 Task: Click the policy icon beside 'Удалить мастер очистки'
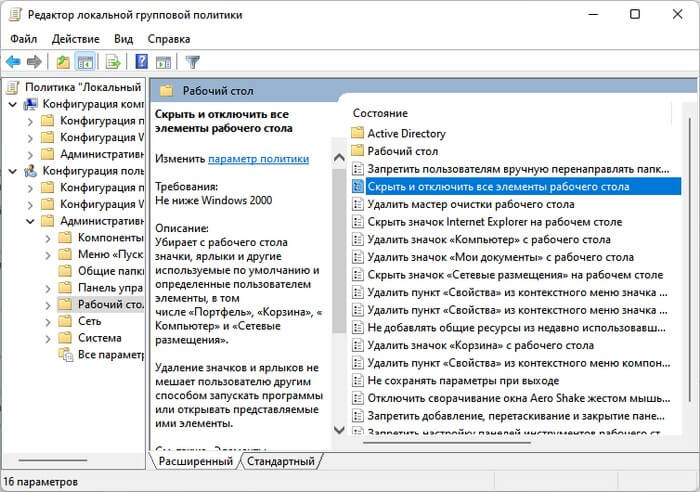(x=358, y=204)
